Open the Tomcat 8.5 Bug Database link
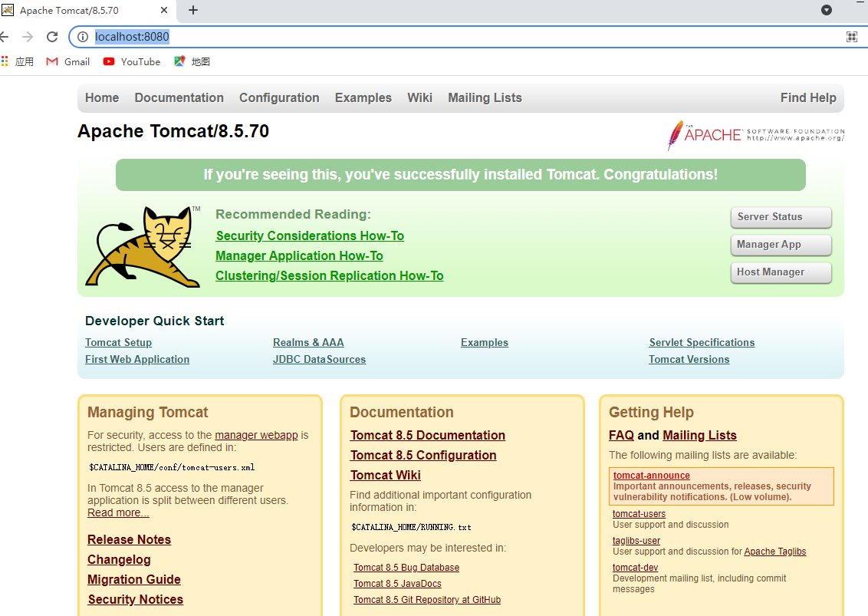This screenshot has width=868, height=616. click(x=406, y=567)
